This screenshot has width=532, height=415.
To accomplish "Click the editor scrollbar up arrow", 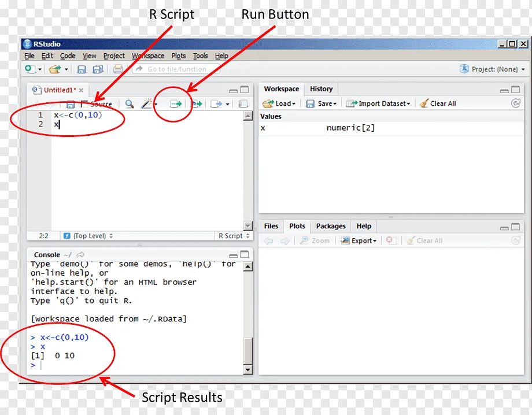I will tap(248, 116).
